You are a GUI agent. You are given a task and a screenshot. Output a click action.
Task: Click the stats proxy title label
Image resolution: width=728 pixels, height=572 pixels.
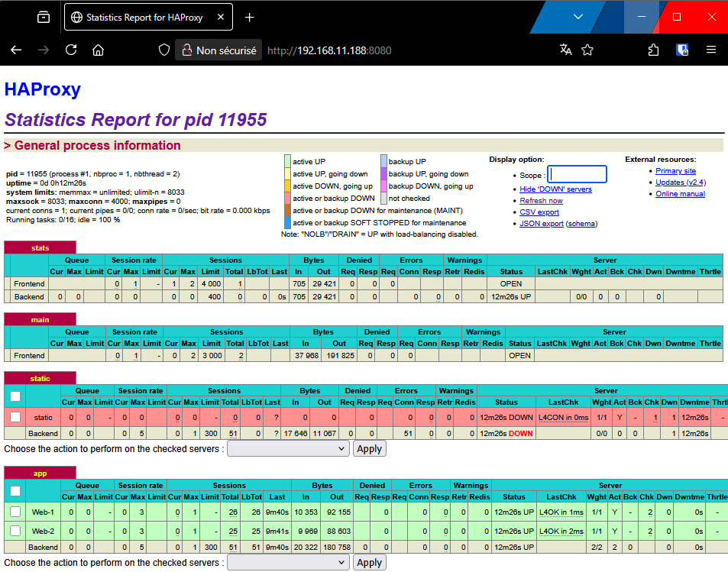point(40,248)
